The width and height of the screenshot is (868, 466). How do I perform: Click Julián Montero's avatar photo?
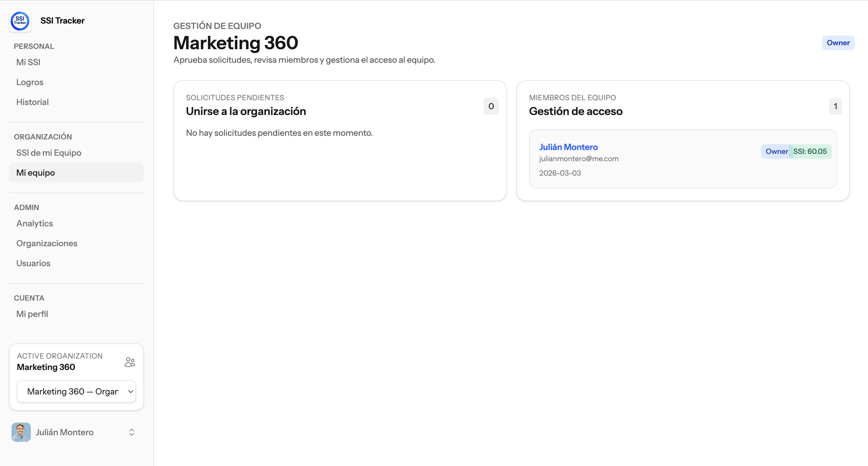[x=21, y=432]
